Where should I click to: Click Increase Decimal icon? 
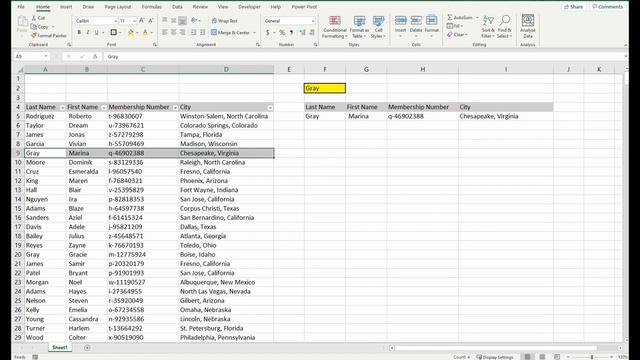pyautogui.click(x=302, y=32)
